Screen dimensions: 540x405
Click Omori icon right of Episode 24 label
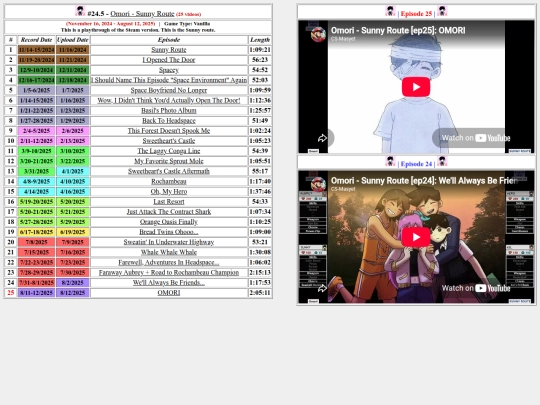pos(442,161)
